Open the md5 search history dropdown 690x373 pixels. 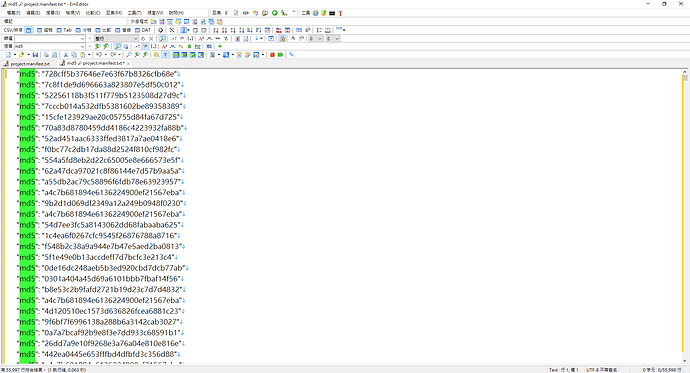point(82,46)
